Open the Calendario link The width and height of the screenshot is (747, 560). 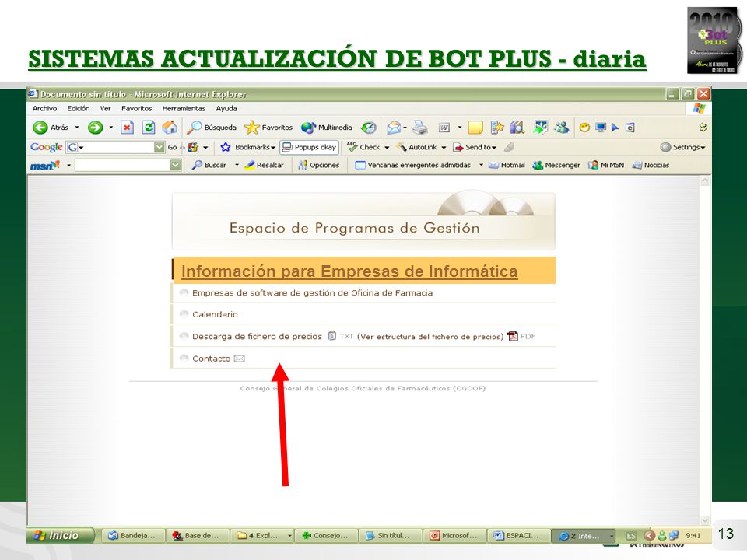tap(215, 314)
